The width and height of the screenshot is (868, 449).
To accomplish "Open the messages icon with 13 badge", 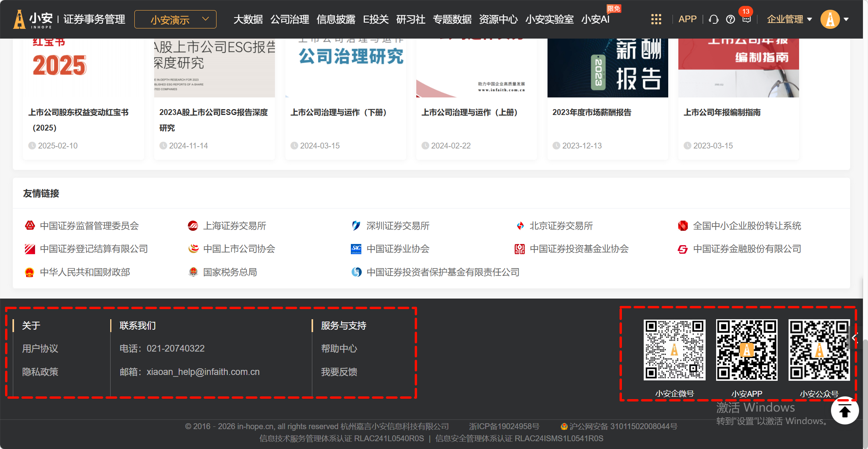I will coord(747,19).
